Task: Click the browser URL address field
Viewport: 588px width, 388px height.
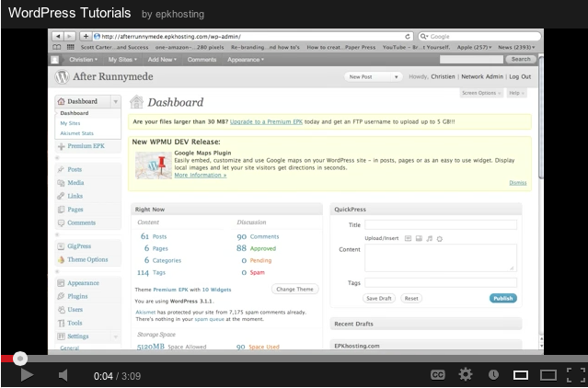Action: coord(248,37)
